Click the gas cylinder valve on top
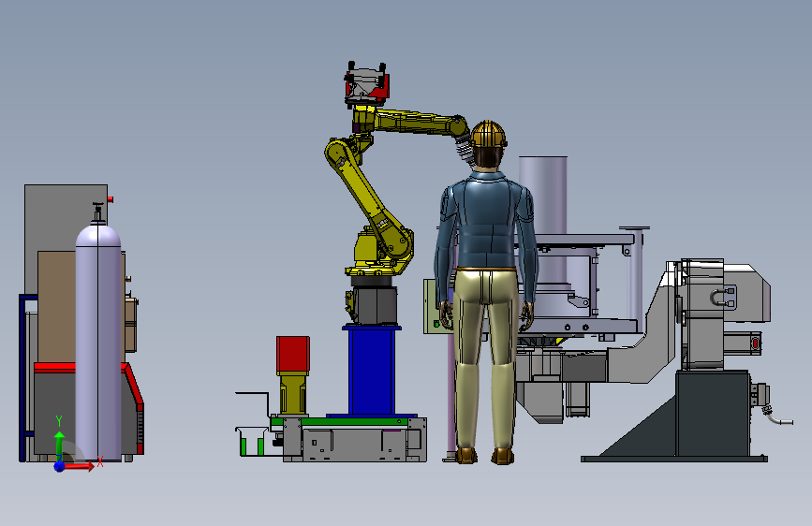The width and height of the screenshot is (812, 526). pos(98,212)
